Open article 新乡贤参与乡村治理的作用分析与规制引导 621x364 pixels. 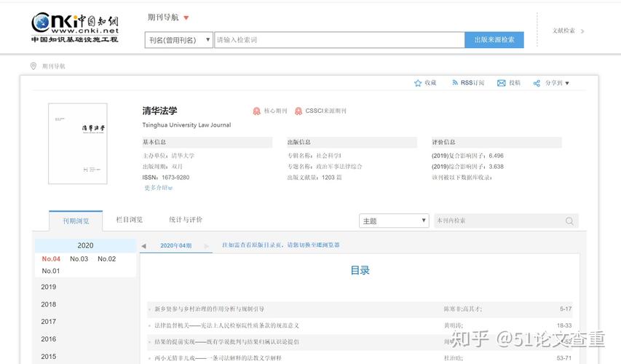tap(209, 309)
